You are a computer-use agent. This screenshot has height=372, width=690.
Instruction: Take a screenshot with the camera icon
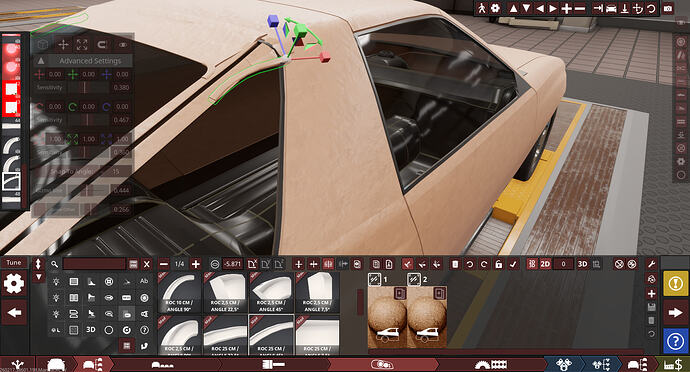coord(668,8)
